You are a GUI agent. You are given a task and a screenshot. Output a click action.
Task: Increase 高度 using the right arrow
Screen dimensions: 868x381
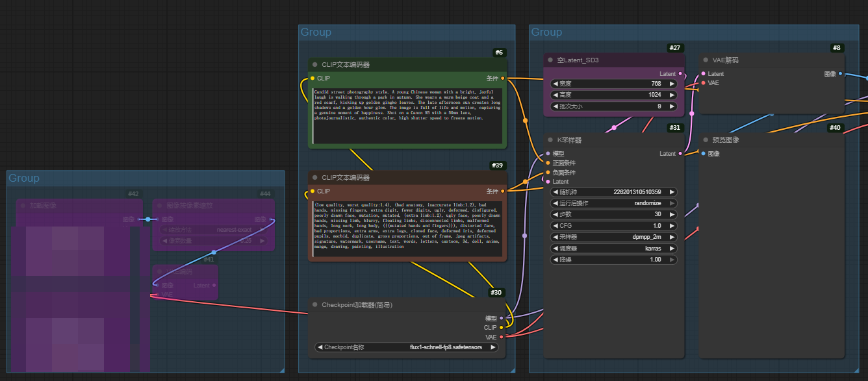point(672,95)
